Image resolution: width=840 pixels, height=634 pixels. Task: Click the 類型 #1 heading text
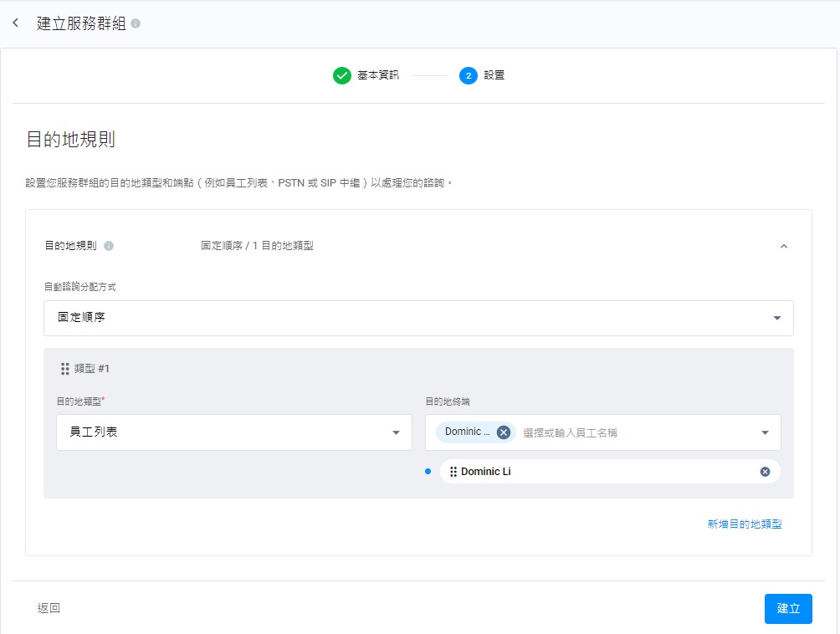[91, 368]
